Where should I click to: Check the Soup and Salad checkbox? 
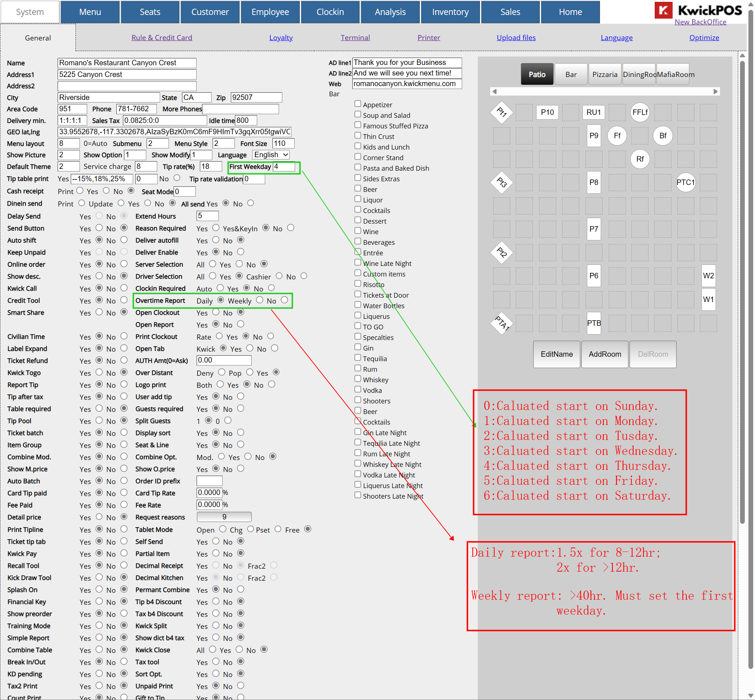pos(357,115)
